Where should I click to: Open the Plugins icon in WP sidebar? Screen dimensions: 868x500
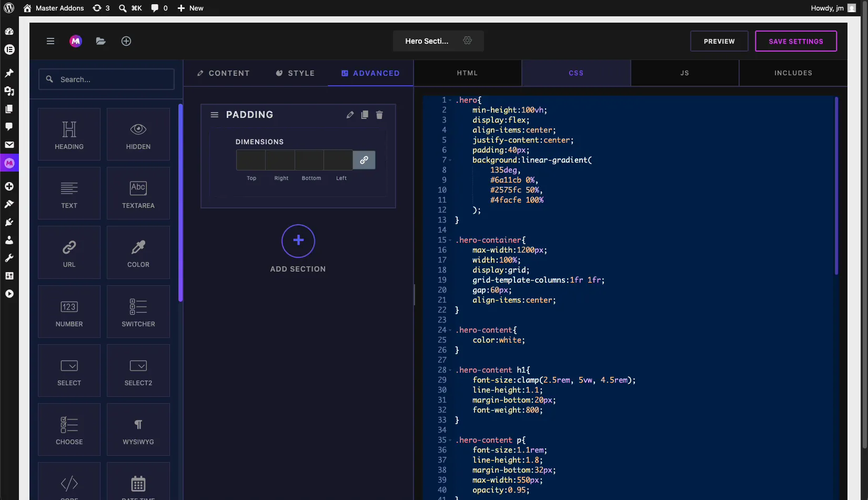9,222
